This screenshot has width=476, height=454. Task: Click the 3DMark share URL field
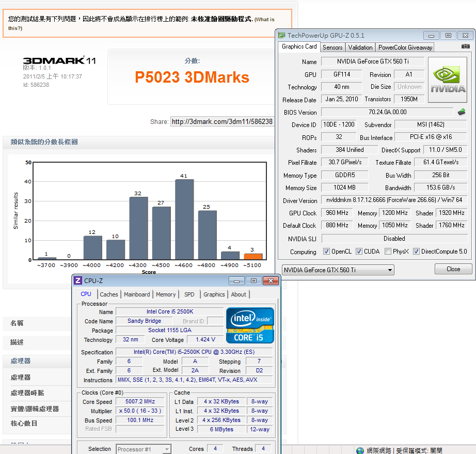coord(222,121)
